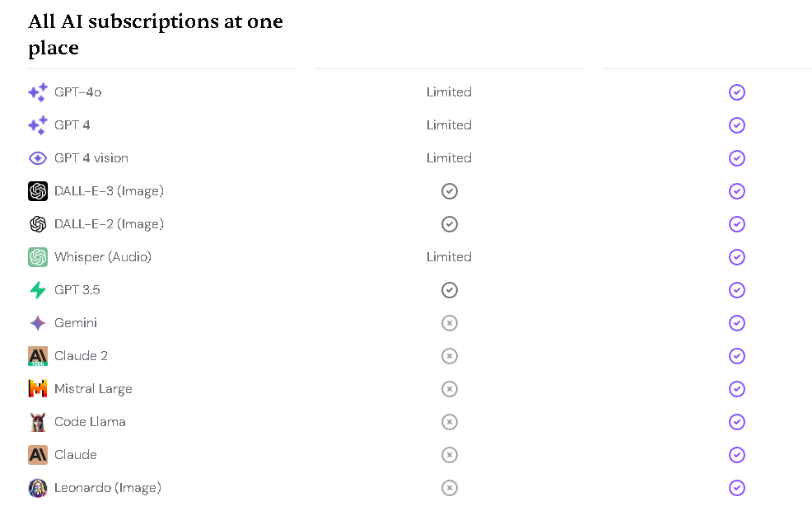
Task: Click the gray X mark in Gemini row
Action: click(x=450, y=323)
